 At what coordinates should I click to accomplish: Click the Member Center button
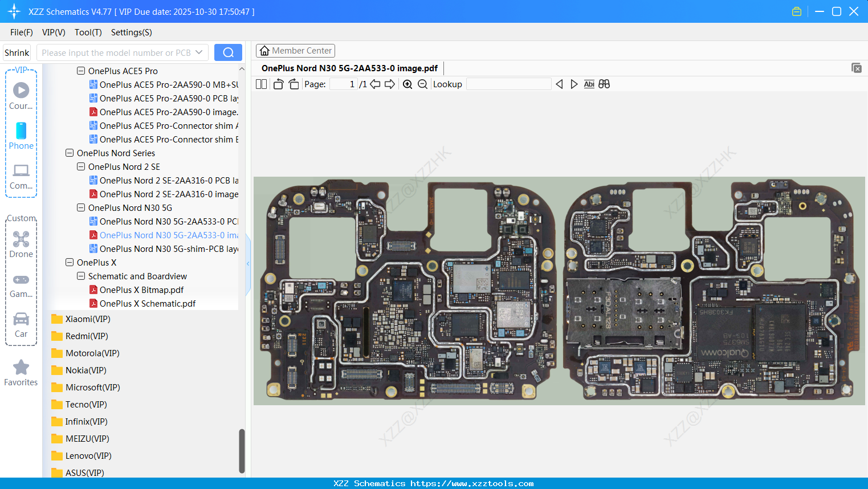[x=295, y=50]
